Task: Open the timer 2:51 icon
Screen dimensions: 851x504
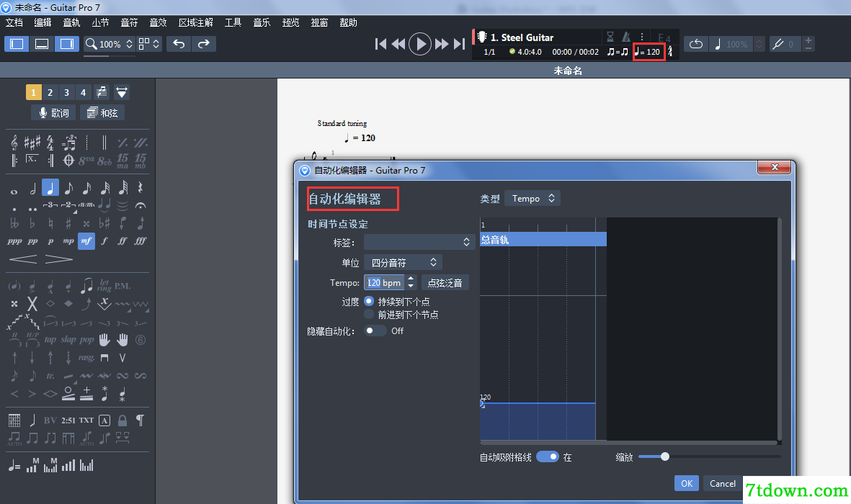Action: (x=68, y=420)
